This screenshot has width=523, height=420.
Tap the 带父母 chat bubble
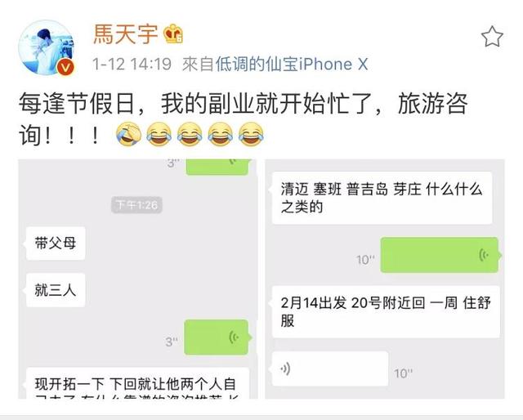pos(56,244)
